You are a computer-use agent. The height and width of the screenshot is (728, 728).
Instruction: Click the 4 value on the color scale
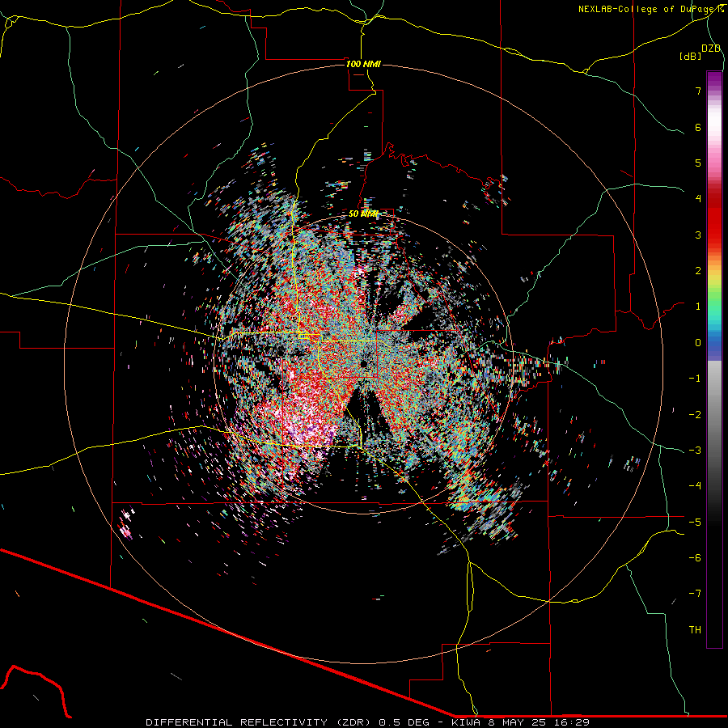pos(698,199)
